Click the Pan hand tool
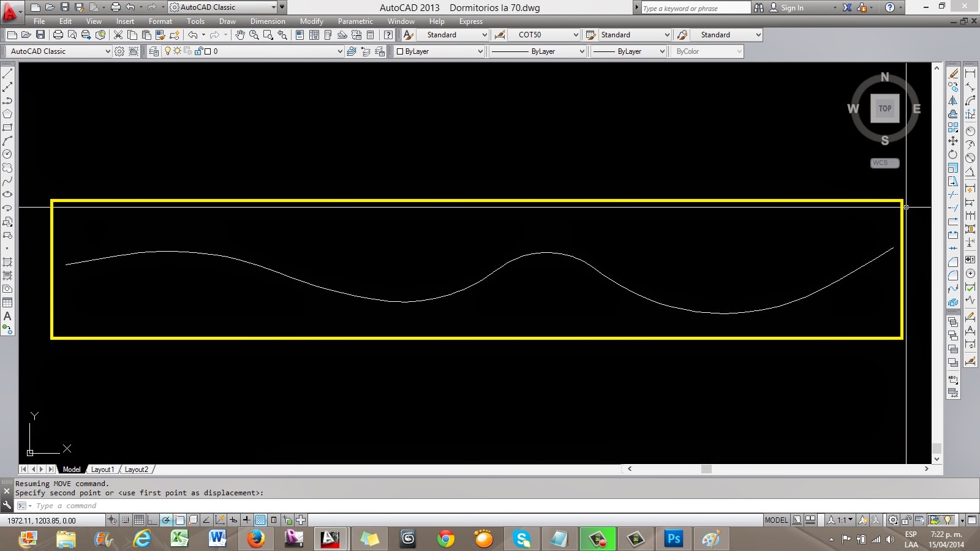 click(239, 35)
